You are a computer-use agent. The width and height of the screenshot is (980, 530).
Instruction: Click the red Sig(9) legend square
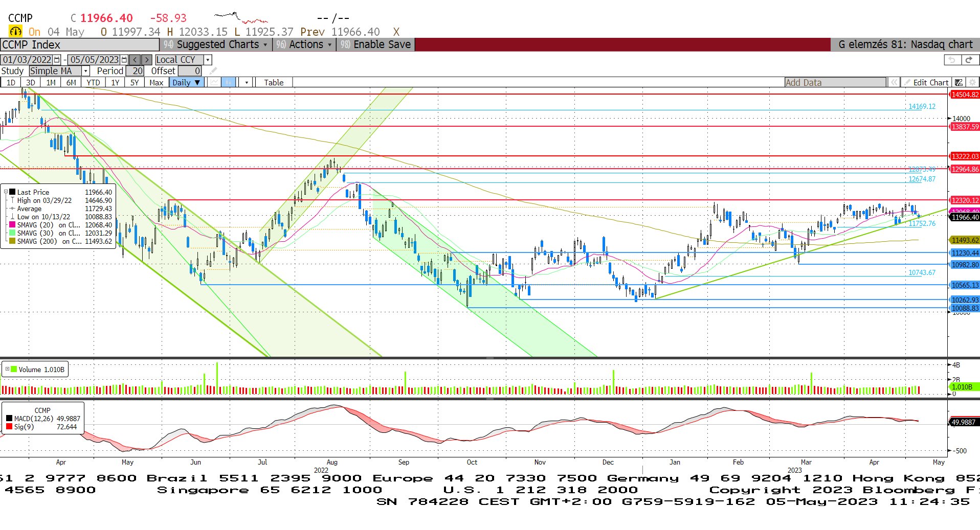[9, 427]
